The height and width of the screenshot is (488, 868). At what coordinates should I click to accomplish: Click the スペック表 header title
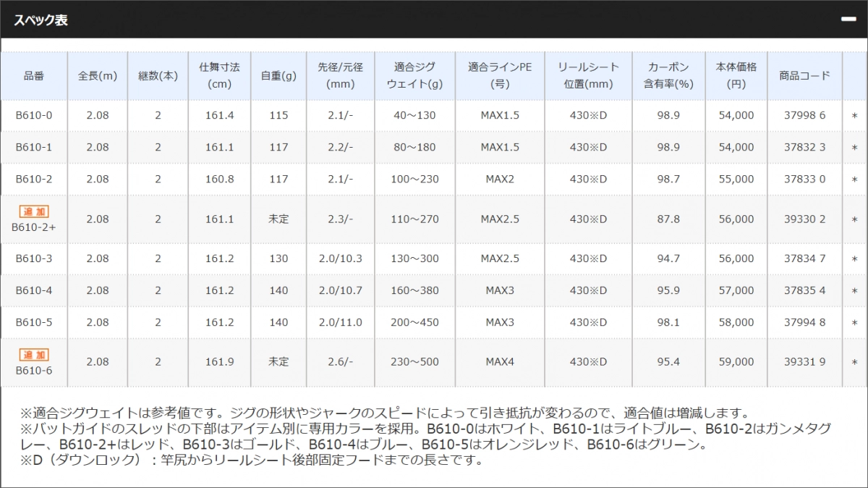pyautogui.click(x=41, y=20)
